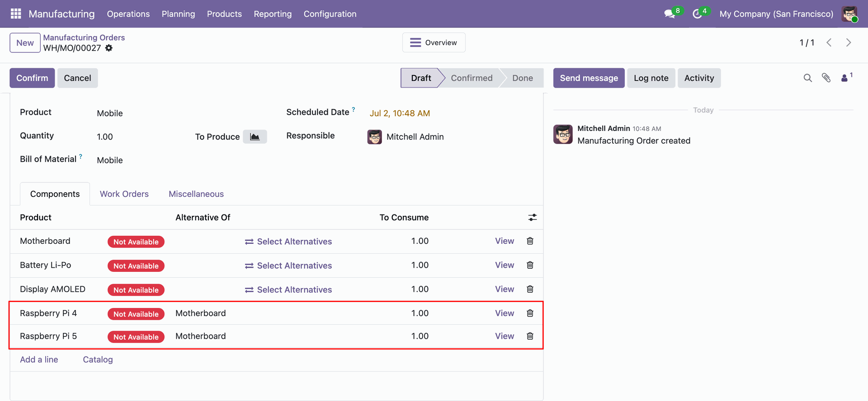View the Raspberry Pi 4 line
Screen dimensions: 868x401
505,313
